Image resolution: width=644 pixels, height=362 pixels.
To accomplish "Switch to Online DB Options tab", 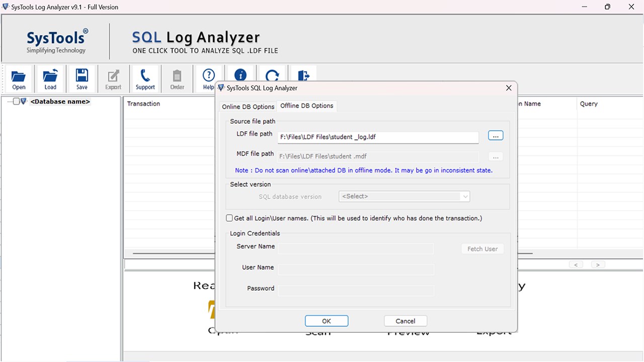I will [248, 107].
